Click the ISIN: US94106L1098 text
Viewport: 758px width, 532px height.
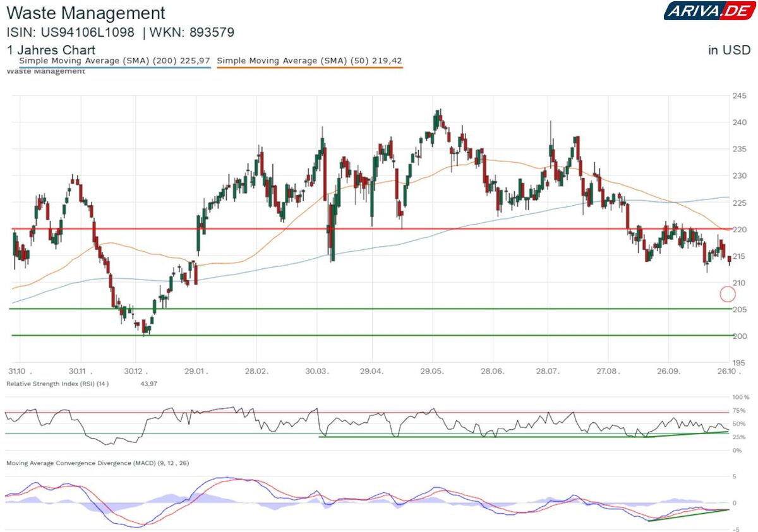coord(71,32)
